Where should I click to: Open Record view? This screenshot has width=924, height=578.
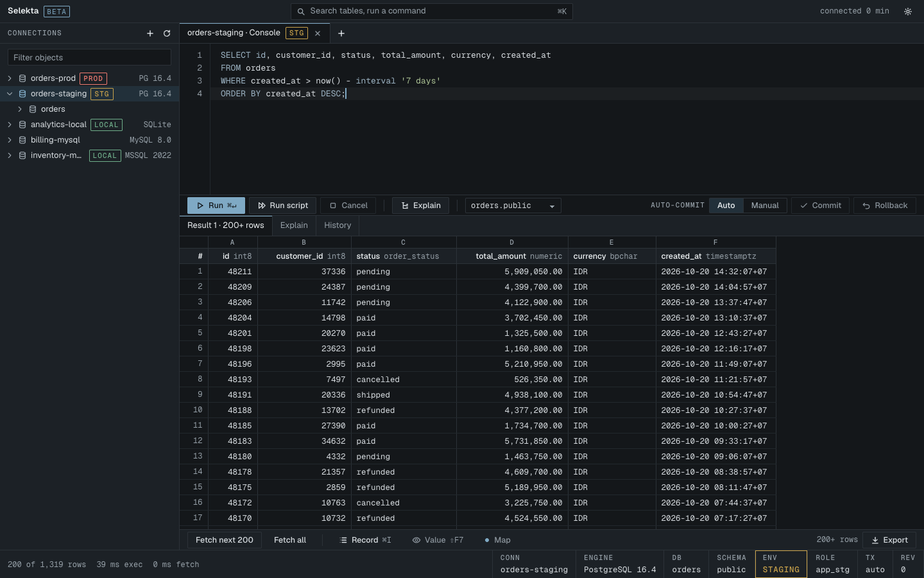click(x=365, y=540)
